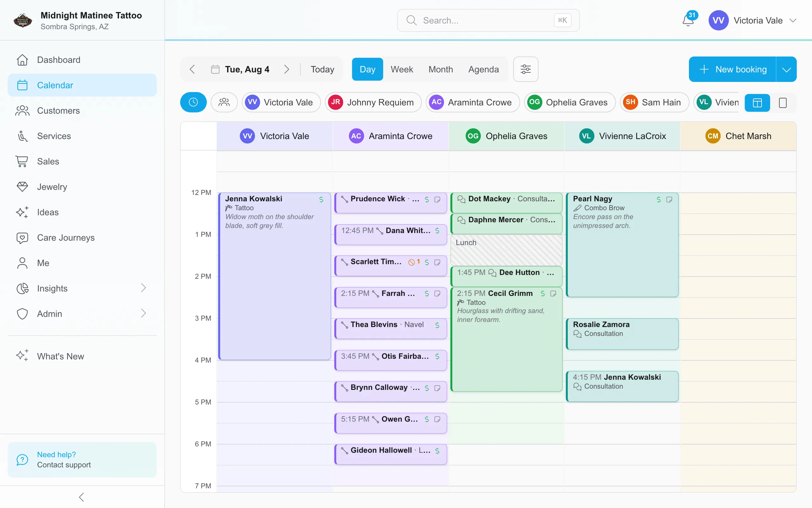This screenshot has height=508, width=812.
Task: Toggle the Ophelia Graves staff filter chip
Action: (x=570, y=102)
